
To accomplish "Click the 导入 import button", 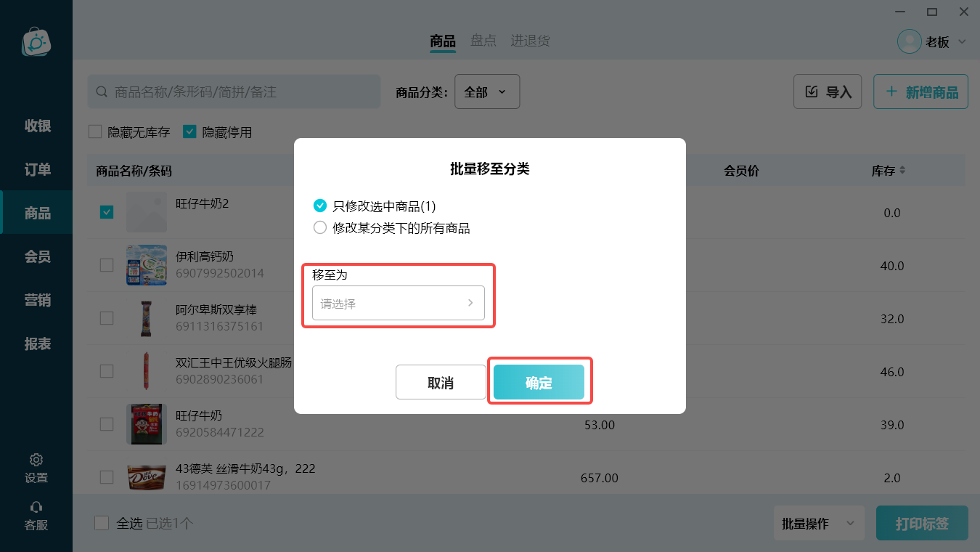I will click(828, 92).
